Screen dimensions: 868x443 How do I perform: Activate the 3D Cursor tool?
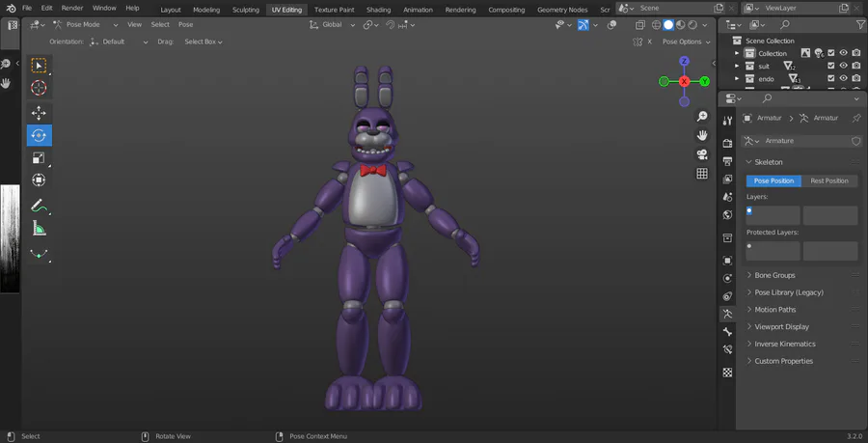point(39,88)
